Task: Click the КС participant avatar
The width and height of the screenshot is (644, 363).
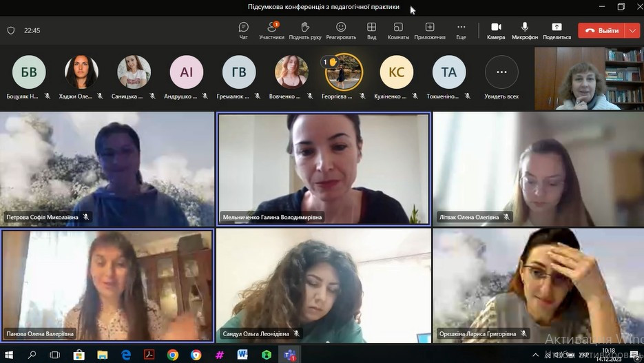Action: pyautogui.click(x=397, y=72)
